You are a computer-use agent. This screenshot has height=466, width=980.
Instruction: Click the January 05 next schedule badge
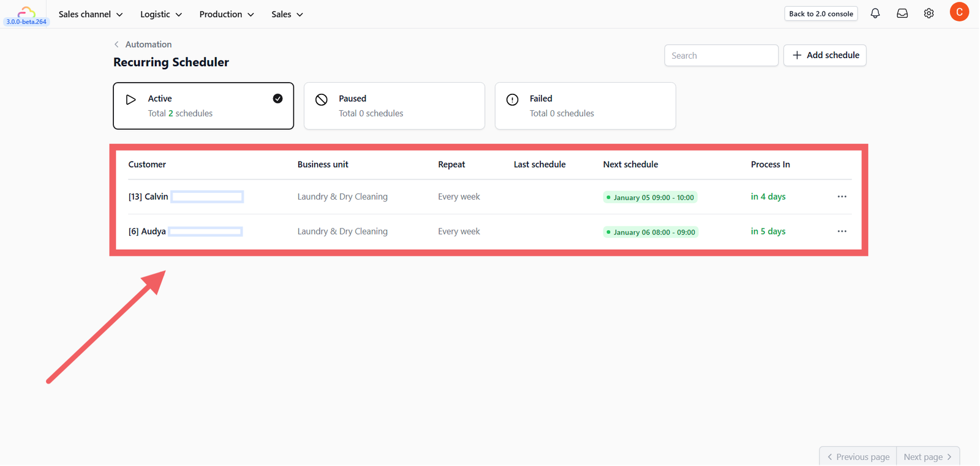pos(650,197)
